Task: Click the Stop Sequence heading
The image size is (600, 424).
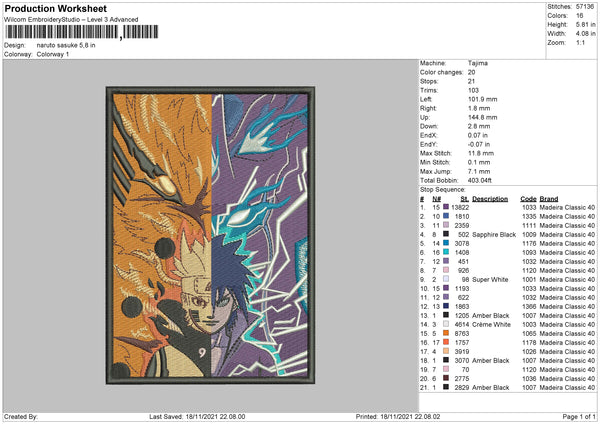Action: (x=443, y=190)
